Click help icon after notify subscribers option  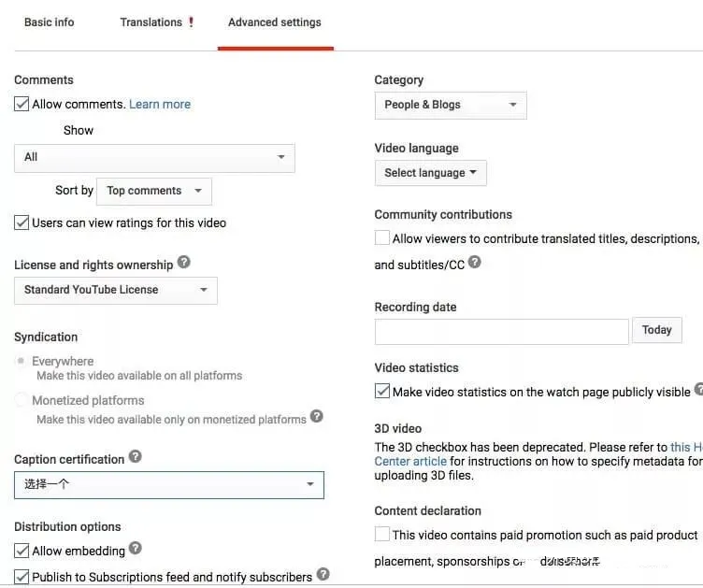coord(323,575)
